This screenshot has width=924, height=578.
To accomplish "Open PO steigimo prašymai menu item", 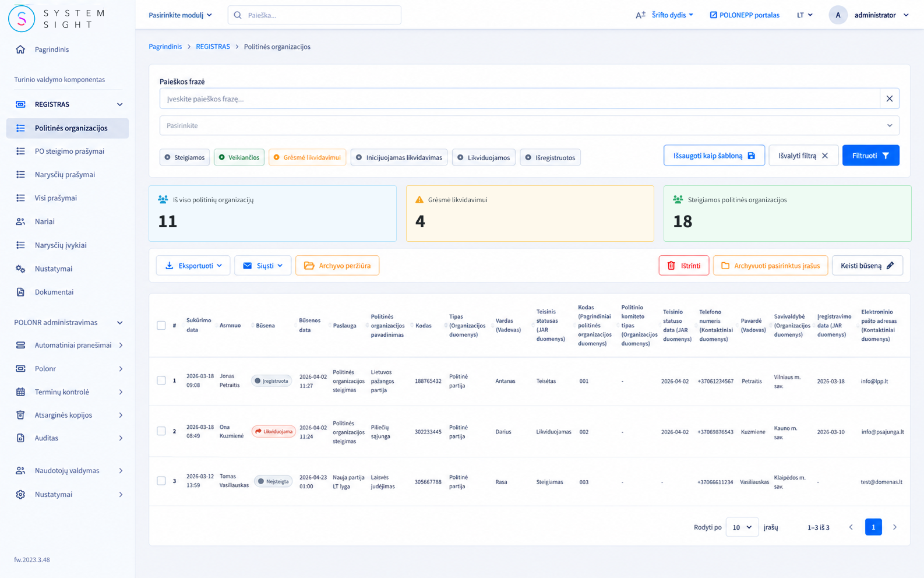I will (69, 151).
